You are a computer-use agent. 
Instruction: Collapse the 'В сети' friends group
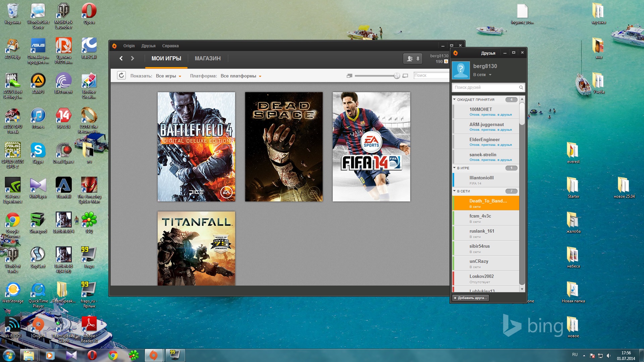[x=454, y=191]
